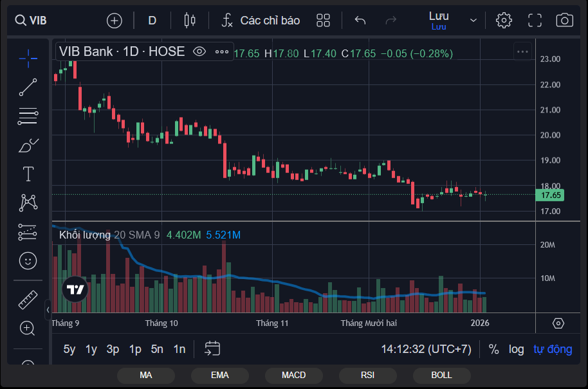The image size is (588, 389).
Task: Select the text annotation tool
Action: [28, 174]
